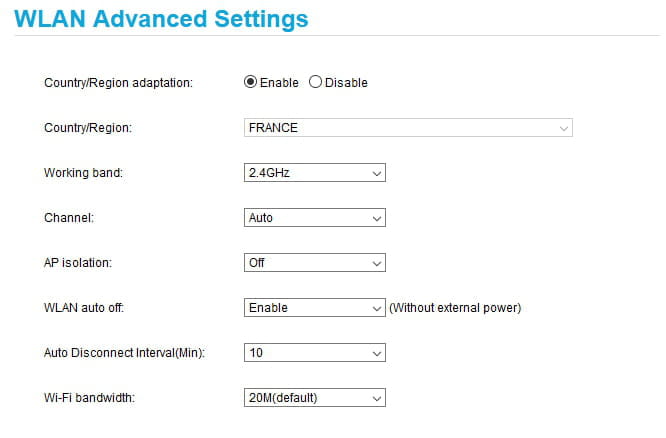666x438 pixels.
Task: Select the Disable radio for region adaptation
Action: (316, 82)
